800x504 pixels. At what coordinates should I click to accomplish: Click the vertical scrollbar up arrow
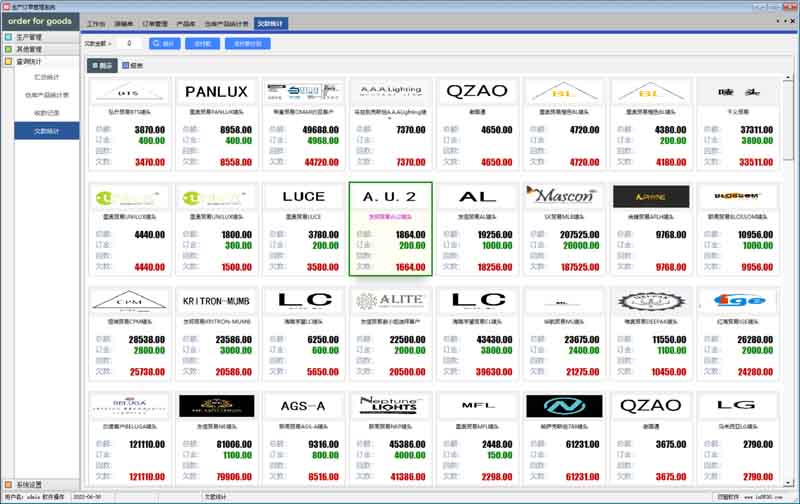(788, 77)
